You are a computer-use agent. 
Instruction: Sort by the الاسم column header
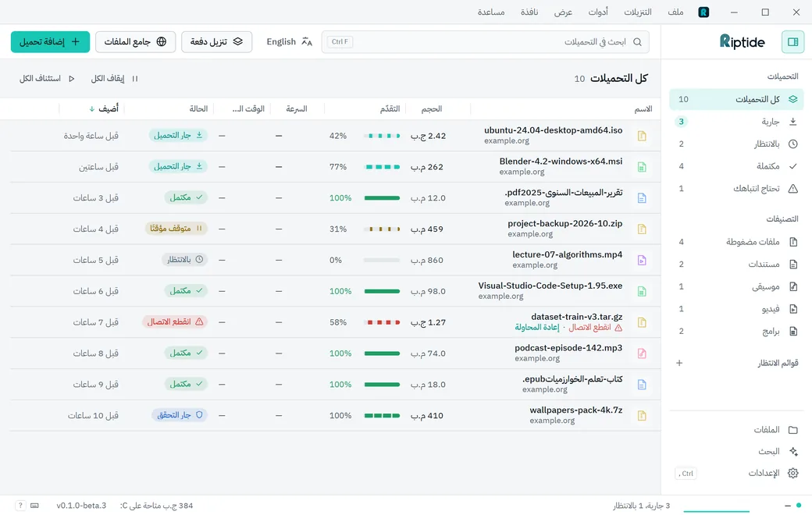pos(643,108)
